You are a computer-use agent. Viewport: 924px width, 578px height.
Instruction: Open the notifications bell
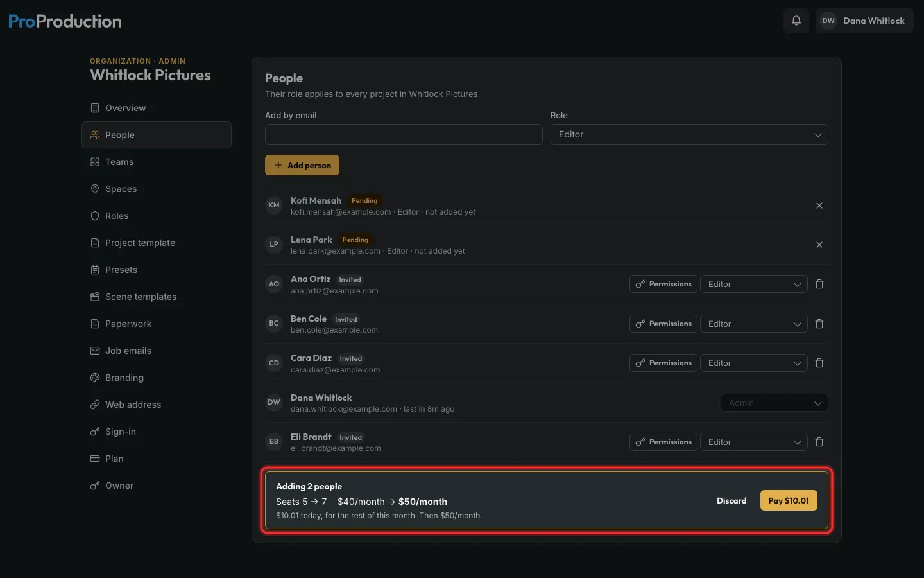pyautogui.click(x=796, y=21)
